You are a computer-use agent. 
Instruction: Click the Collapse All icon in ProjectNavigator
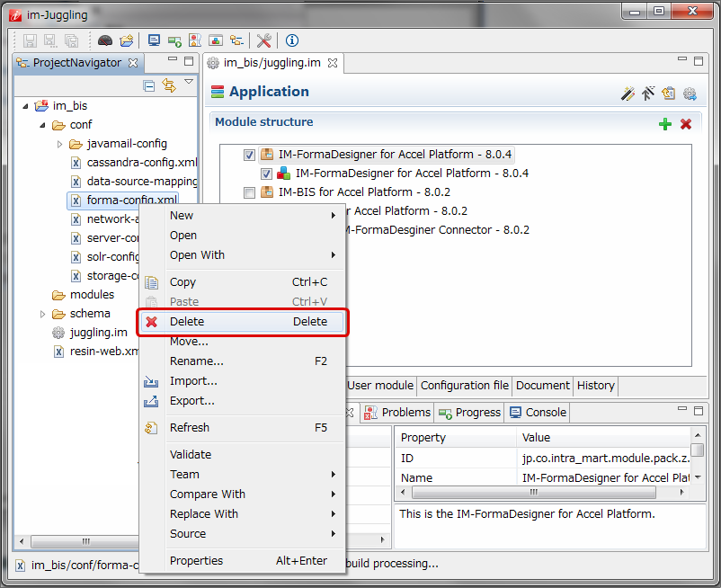click(148, 86)
